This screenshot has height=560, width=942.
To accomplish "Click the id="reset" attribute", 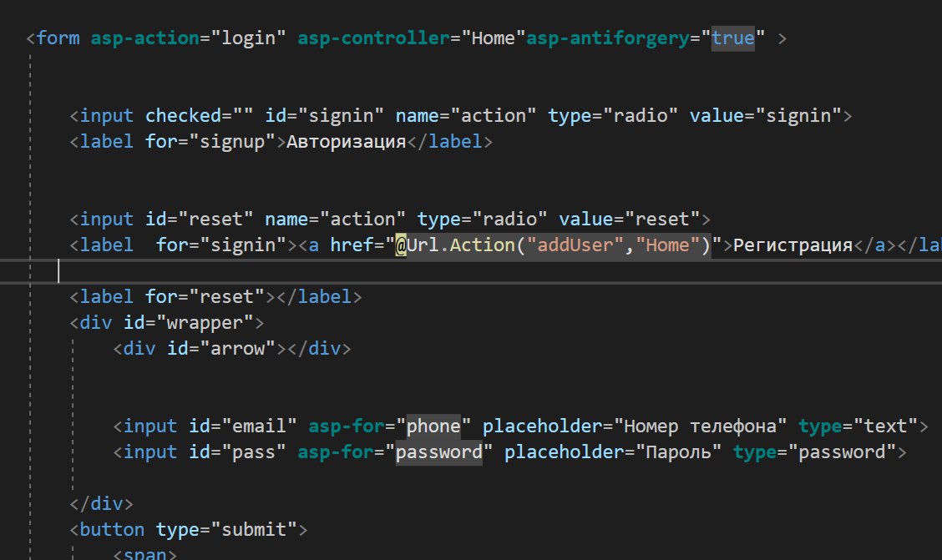I will [x=199, y=219].
